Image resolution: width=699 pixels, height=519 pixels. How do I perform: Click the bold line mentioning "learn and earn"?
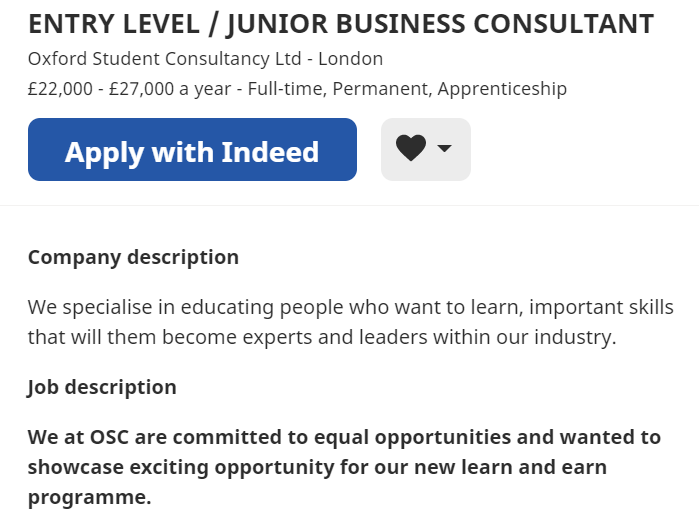click(x=317, y=467)
